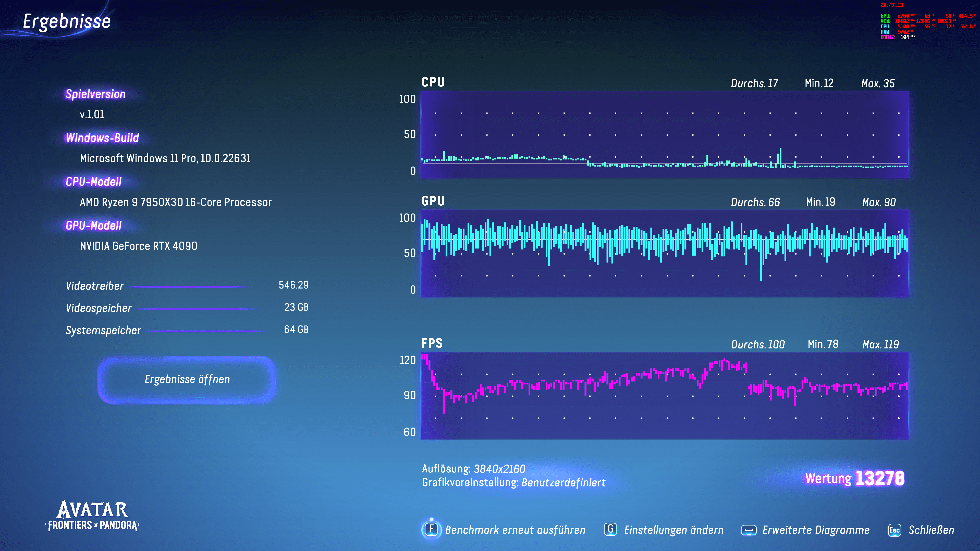Click the Videotreiber 546.29 row
The width and height of the screenshot is (980, 551).
click(x=187, y=286)
